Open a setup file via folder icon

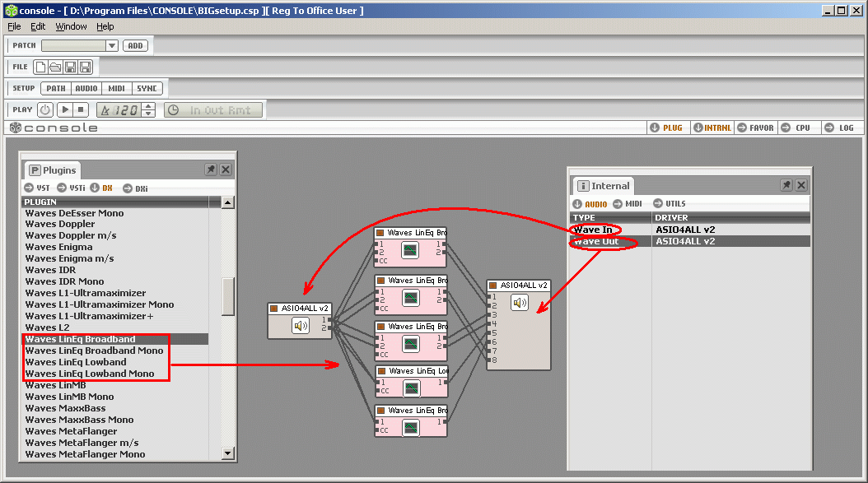pyautogui.click(x=55, y=67)
